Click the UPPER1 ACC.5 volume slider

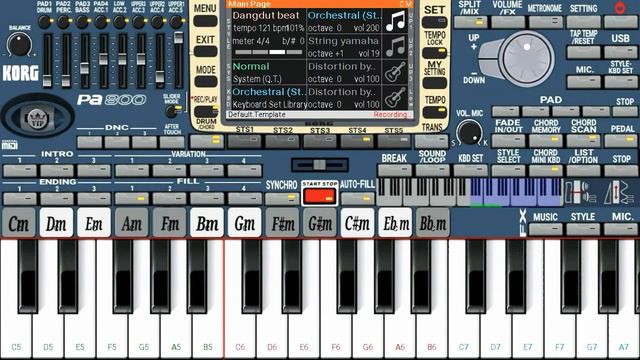[x=178, y=61]
